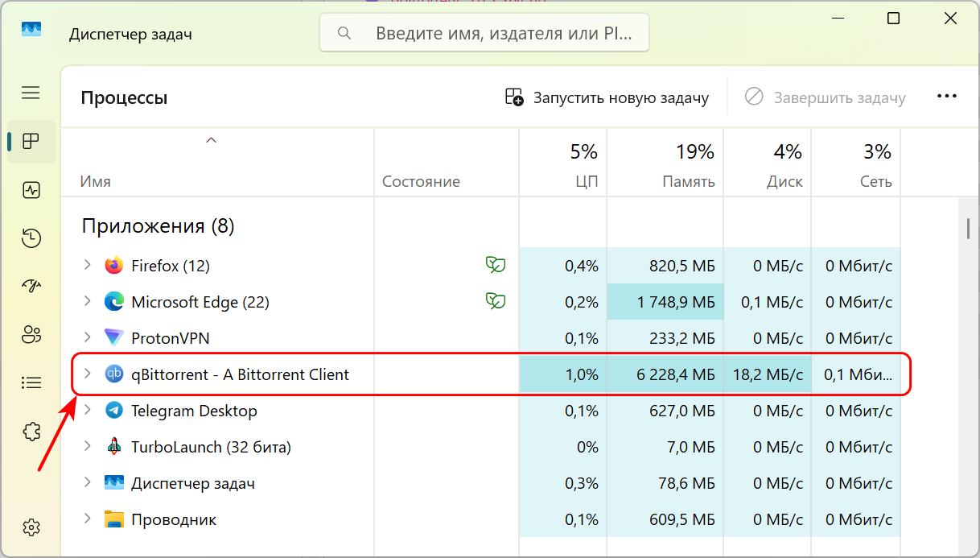980x558 pixels.
Task: Click the 7,0 МБ memory cell
Action: pyautogui.click(x=665, y=447)
